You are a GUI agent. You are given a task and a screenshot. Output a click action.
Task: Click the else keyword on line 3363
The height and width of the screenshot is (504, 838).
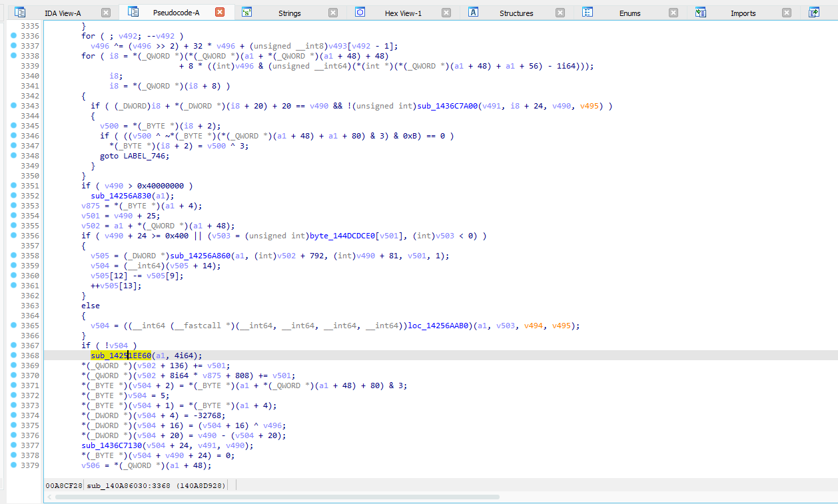click(x=91, y=306)
